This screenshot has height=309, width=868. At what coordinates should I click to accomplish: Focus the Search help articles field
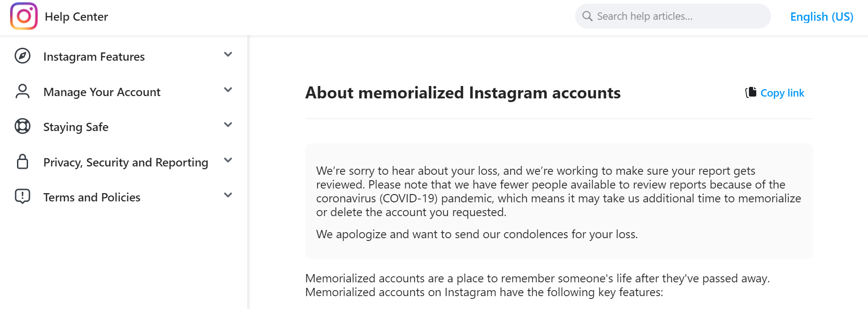pyautogui.click(x=673, y=16)
